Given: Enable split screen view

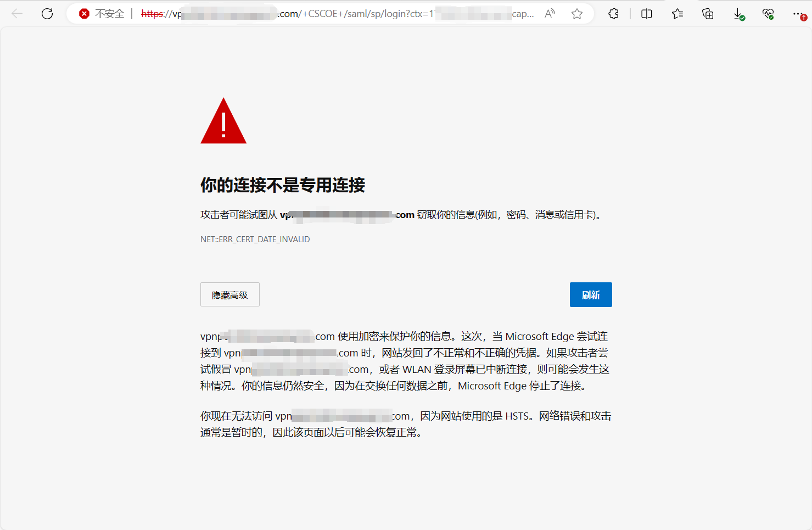Looking at the screenshot, I should click(647, 14).
